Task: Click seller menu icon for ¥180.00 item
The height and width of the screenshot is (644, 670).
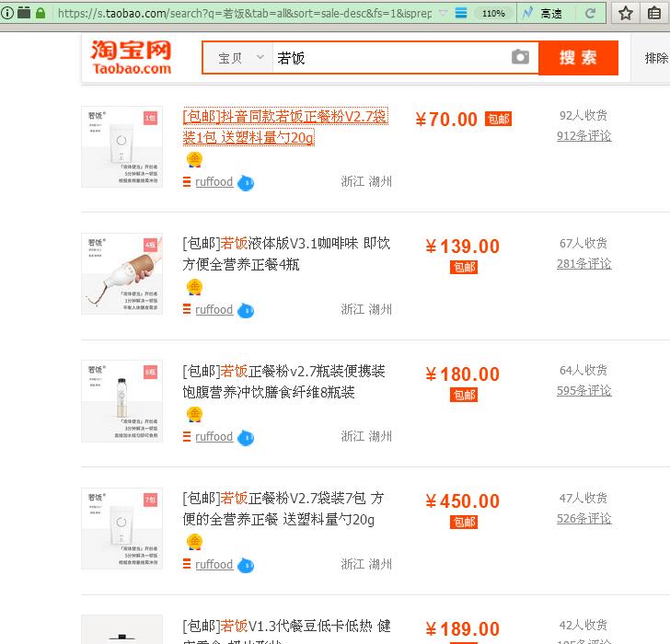Action: coord(186,436)
